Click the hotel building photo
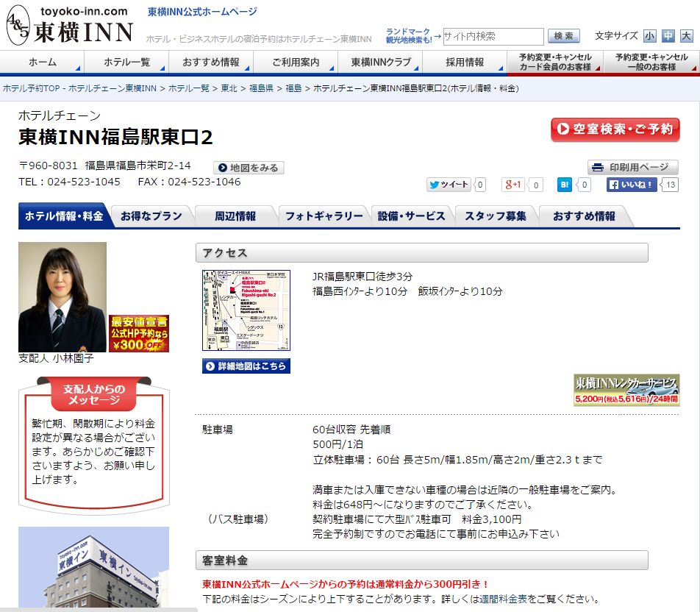Viewport: 700px width, 612px height. pyautogui.click(x=94, y=566)
